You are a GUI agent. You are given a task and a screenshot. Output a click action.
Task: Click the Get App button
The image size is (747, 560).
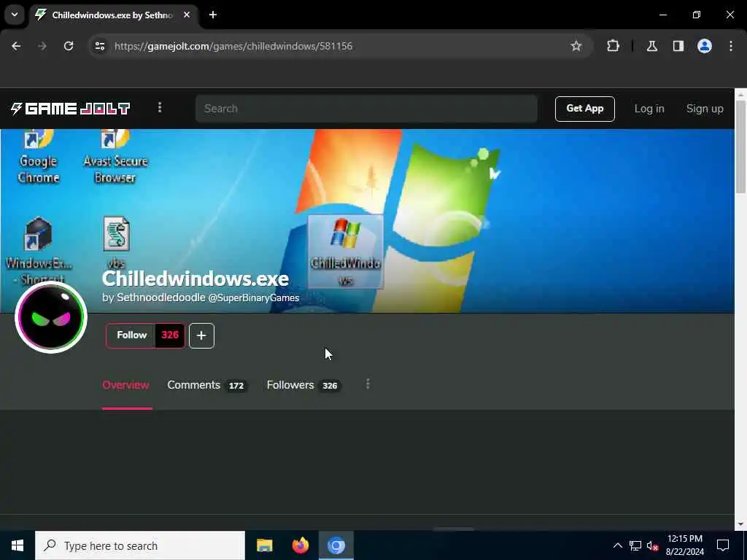point(584,109)
